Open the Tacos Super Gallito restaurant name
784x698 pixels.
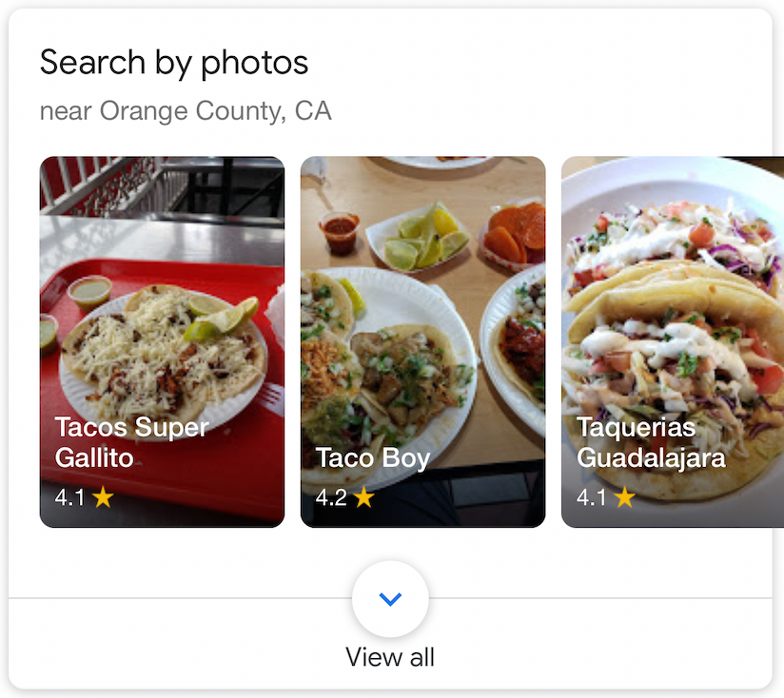point(131,442)
